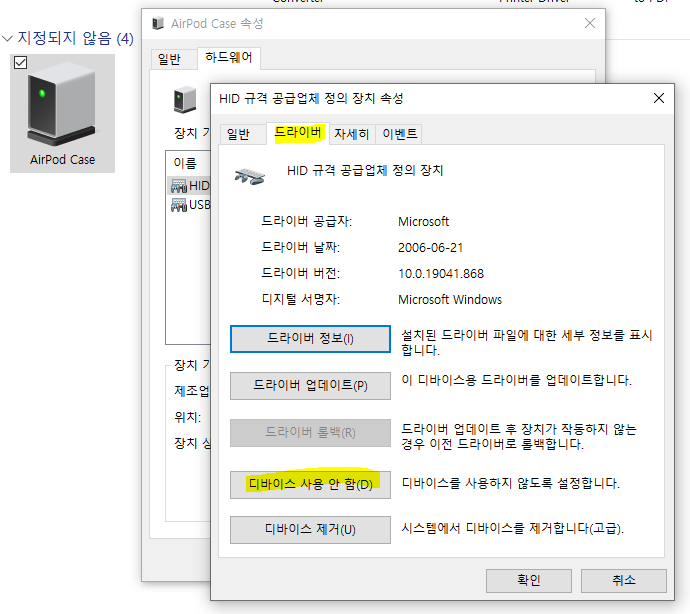
Task: Click the HID device list icon
Action: coord(179,186)
